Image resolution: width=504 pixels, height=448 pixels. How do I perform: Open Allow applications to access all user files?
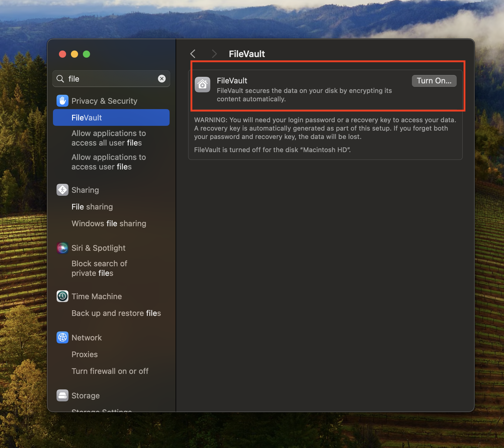(x=109, y=138)
